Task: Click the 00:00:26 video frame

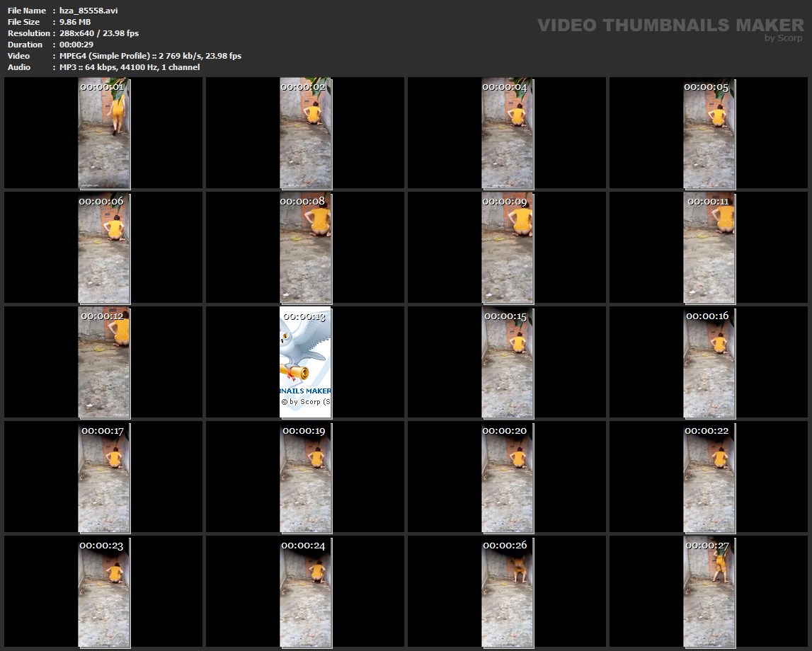Action: pos(508,592)
